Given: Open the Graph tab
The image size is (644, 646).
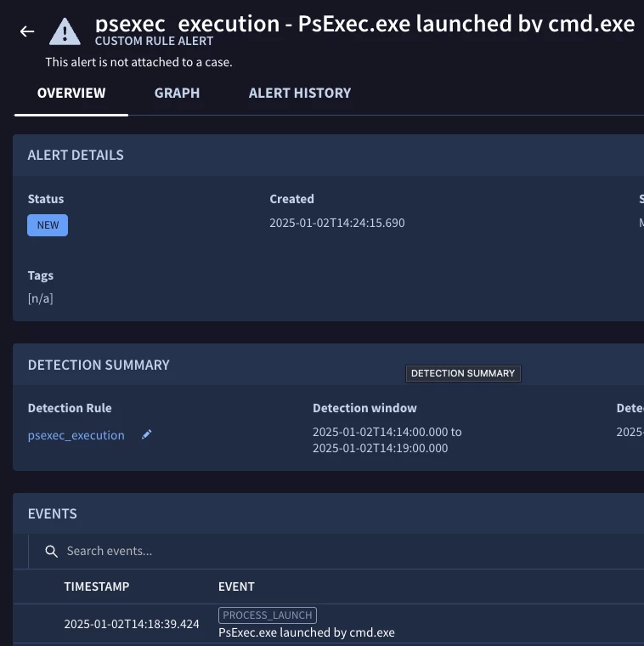Looking at the screenshot, I should (177, 93).
